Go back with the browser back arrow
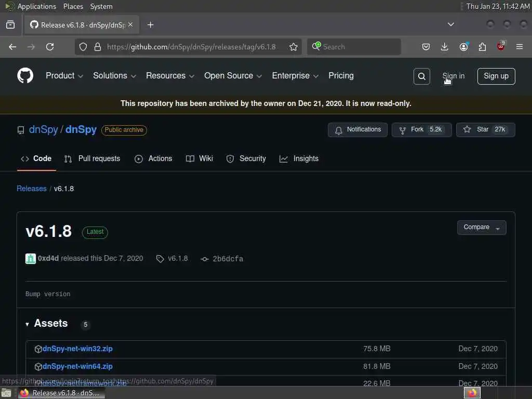The height and width of the screenshot is (399, 532). point(12,47)
